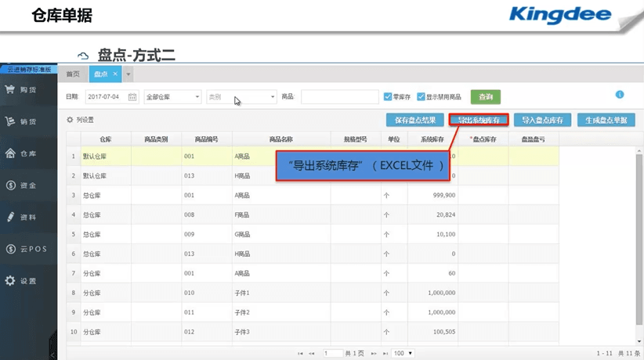Click the 仓库 column header
Screen dimensions: 644x360
(x=106, y=139)
